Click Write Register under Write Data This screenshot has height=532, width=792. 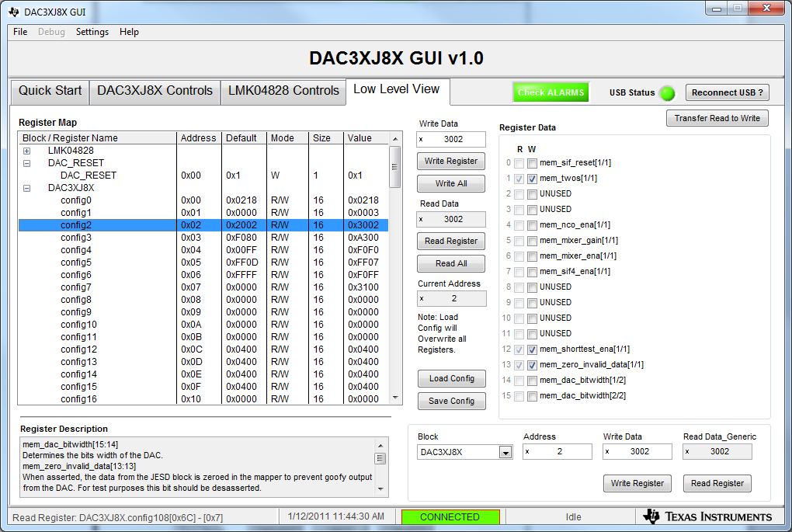point(450,162)
